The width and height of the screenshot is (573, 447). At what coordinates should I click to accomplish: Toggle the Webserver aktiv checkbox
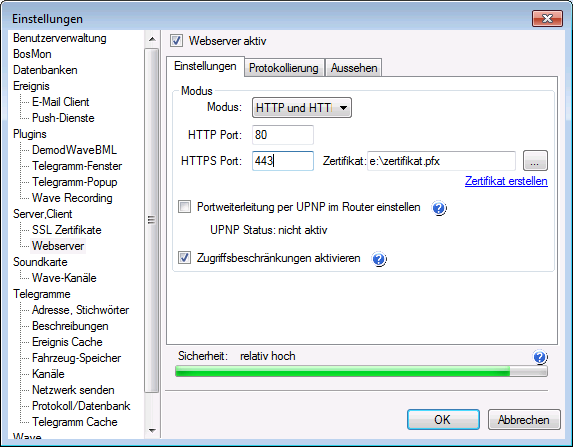[176, 41]
